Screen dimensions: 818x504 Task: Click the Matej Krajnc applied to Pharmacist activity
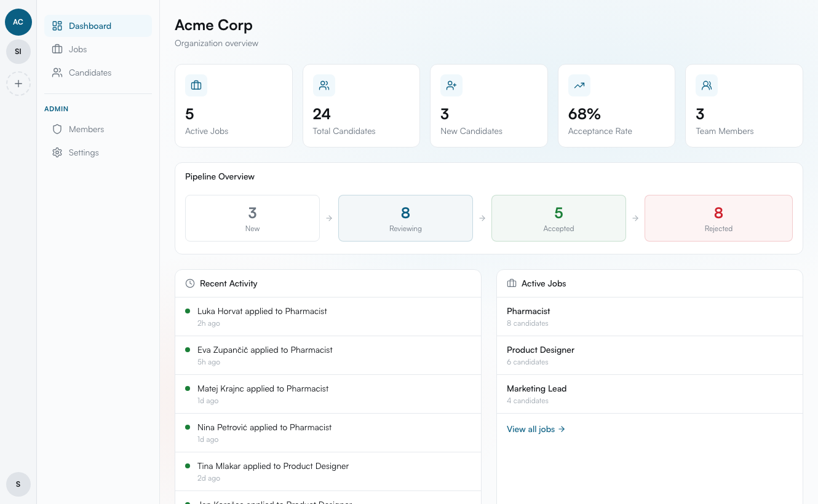click(328, 394)
